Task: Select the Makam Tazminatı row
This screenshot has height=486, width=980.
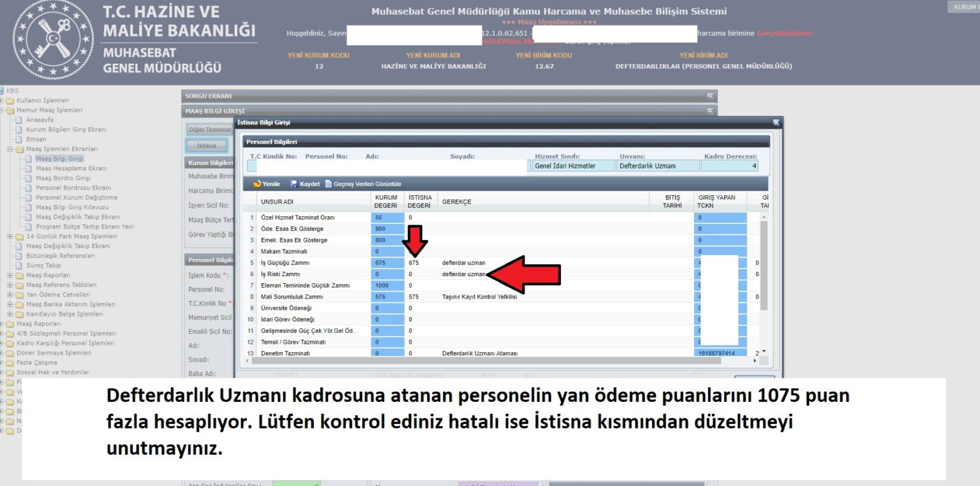Action: 501,251
